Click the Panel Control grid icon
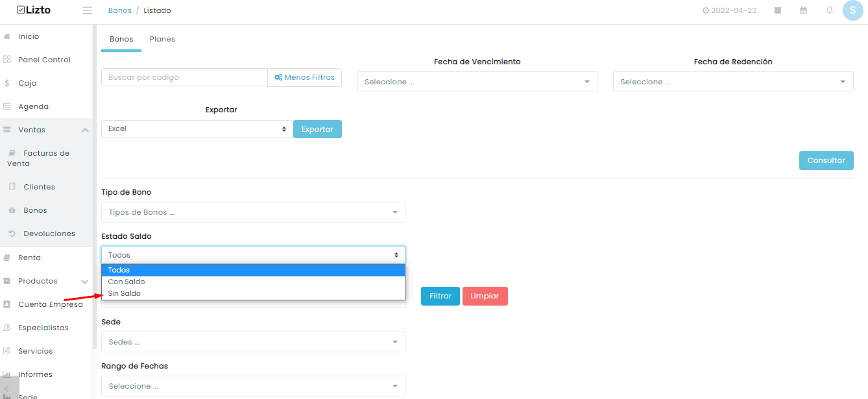This screenshot has height=399, width=868. click(x=6, y=60)
